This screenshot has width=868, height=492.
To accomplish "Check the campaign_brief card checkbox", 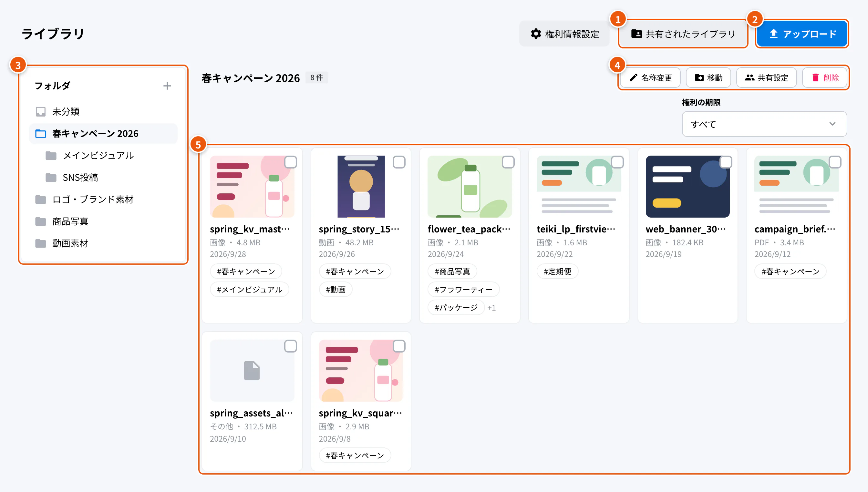I will (835, 162).
